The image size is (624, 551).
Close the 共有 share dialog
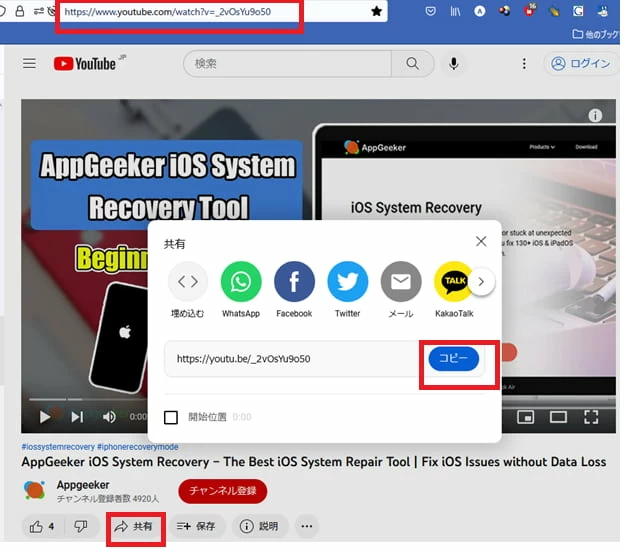coord(481,241)
